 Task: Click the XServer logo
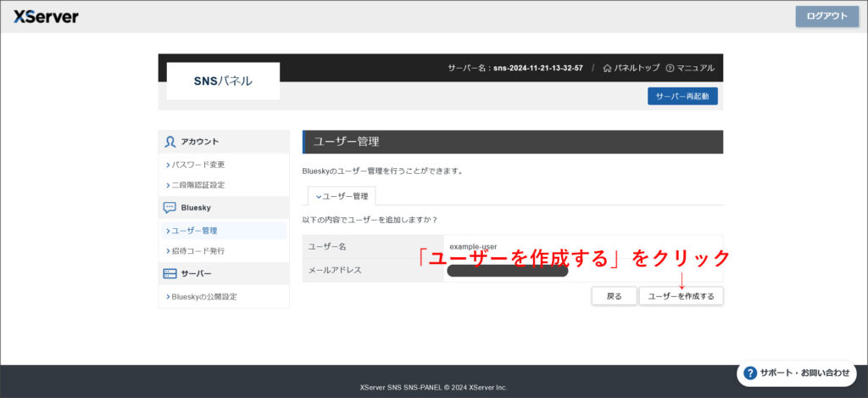click(46, 17)
